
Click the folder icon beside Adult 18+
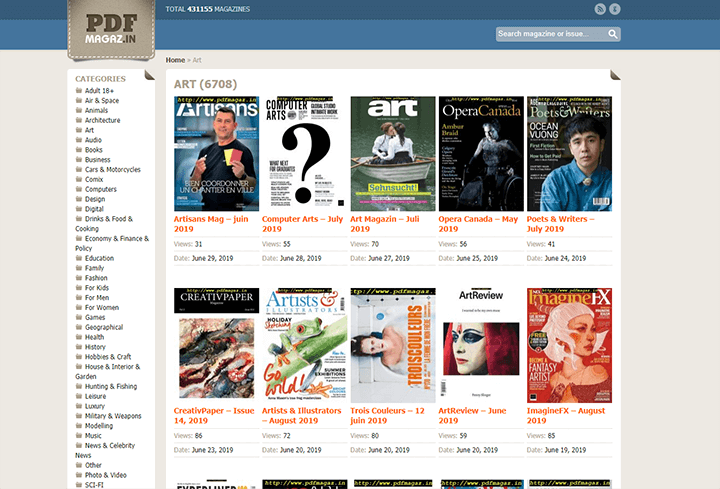pos(79,90)
